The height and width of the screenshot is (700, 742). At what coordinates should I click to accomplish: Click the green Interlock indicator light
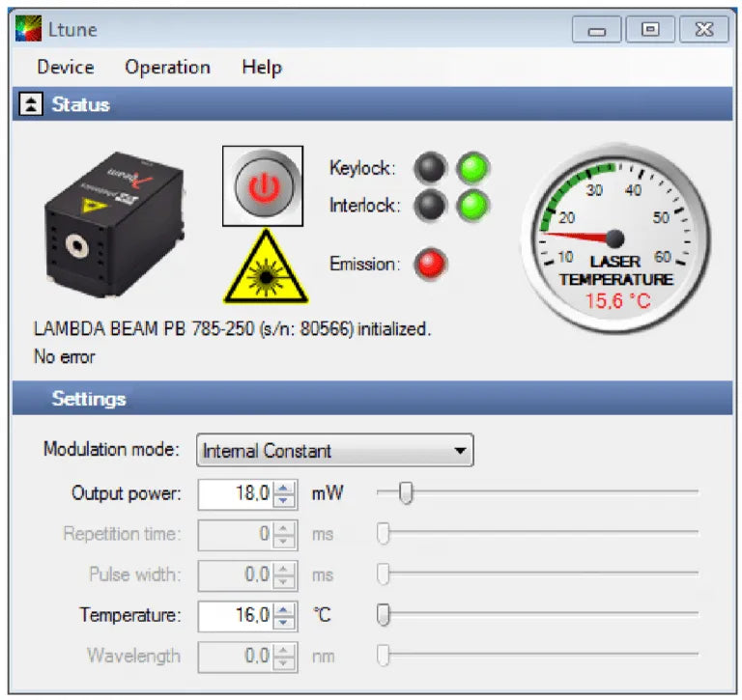click(x=472, y=206)
